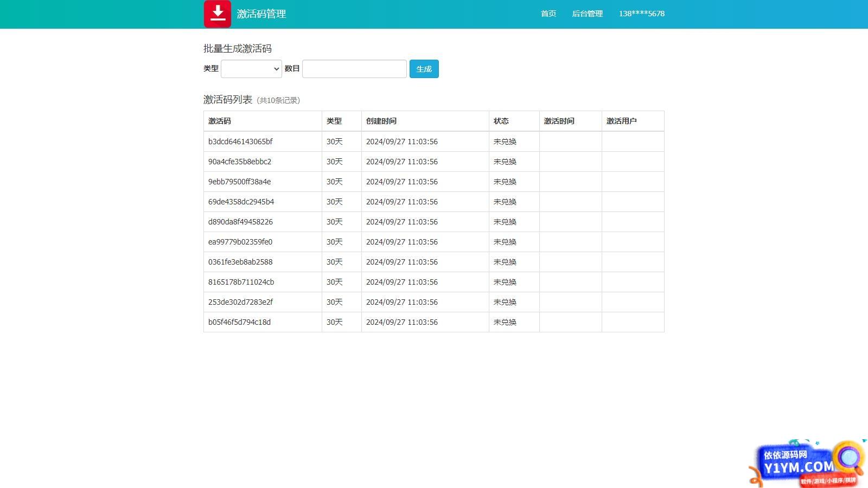Click the red download logo icon
The height and width of the screenshot is (488, 868).
pos(218,14)
